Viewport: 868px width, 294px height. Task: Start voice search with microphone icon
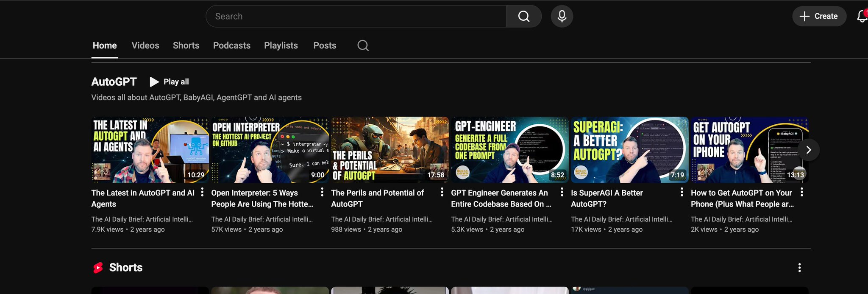(562, 16)
